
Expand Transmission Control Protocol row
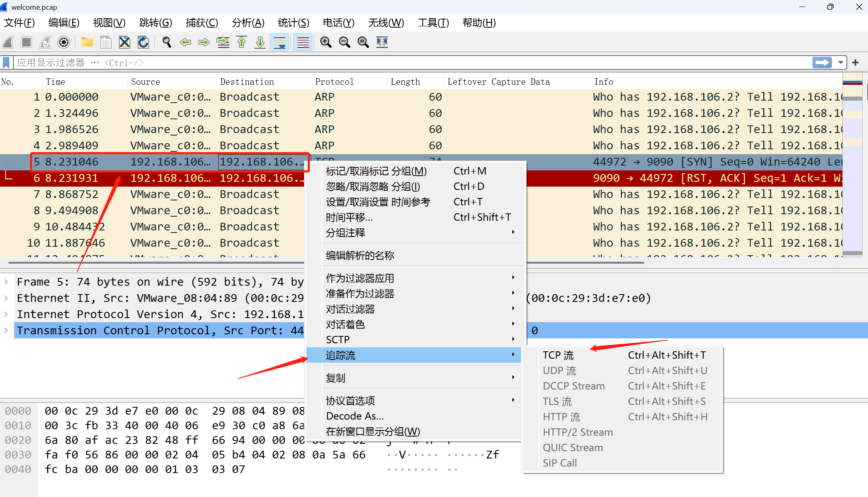[6, 330]
